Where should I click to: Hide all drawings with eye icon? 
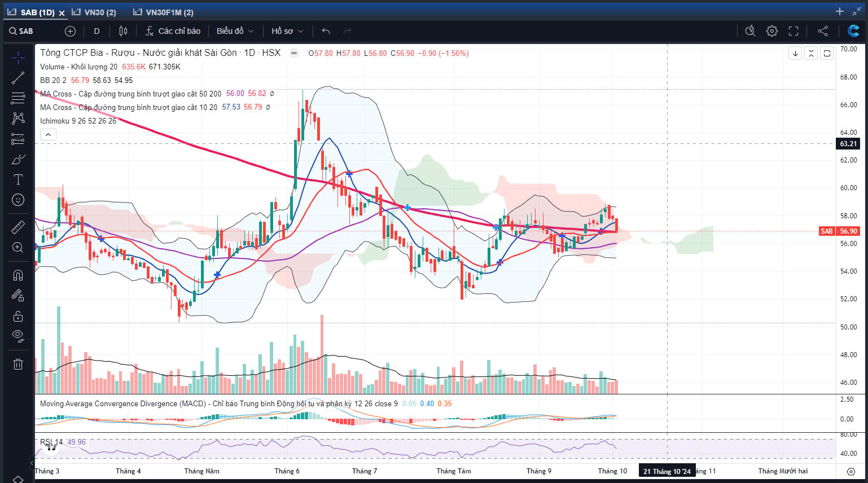(x=18, y=336)
